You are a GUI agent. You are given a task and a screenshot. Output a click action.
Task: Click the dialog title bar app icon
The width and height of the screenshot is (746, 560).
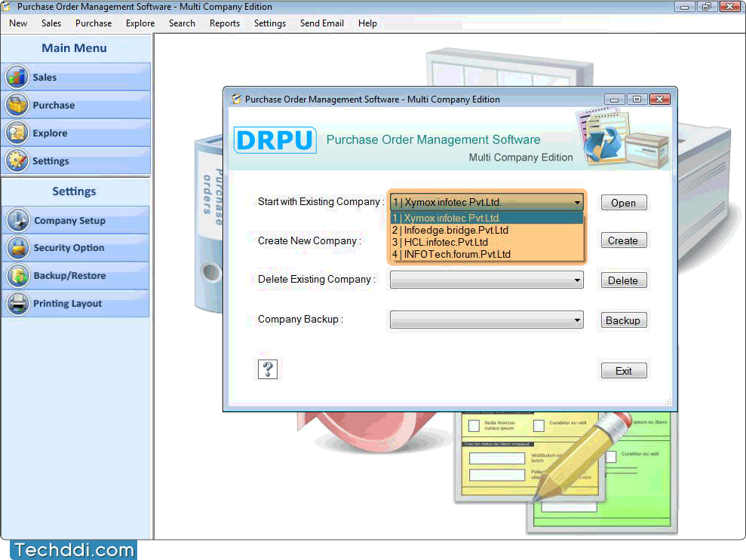click(236, 99)
